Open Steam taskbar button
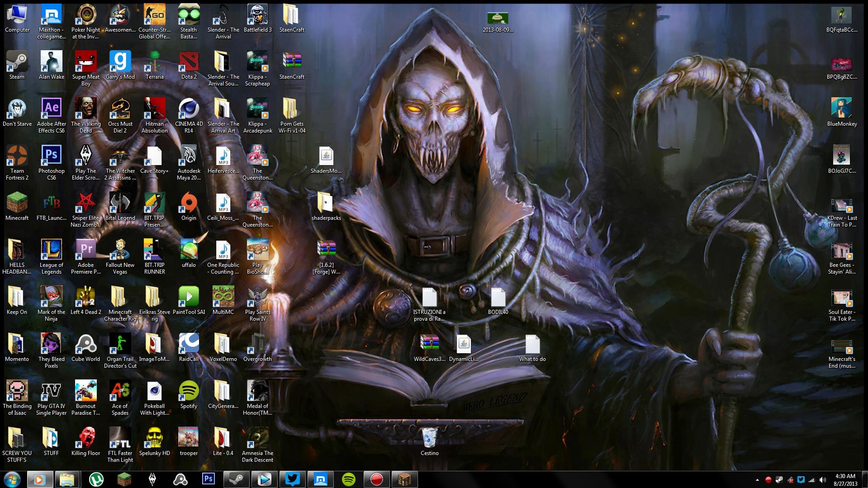This screenshot has width=868, height=488. [x=236, y=479]
